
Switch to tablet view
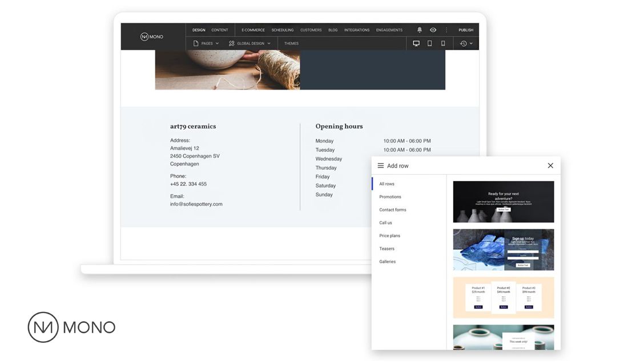coord(429,43)
